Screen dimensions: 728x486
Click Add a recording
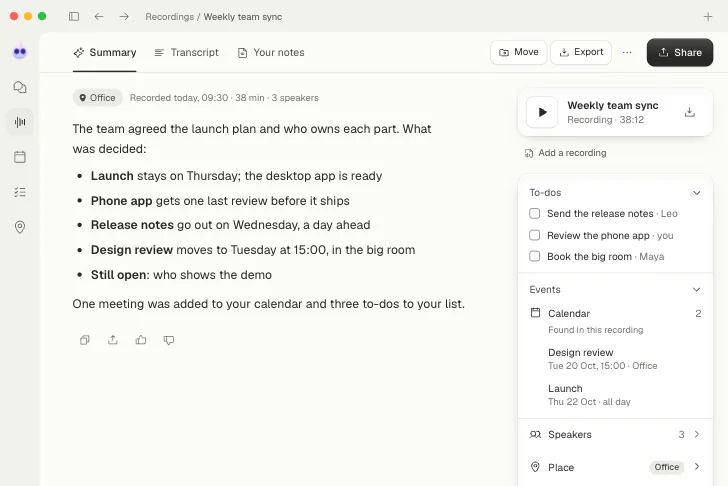coord(566,153)
